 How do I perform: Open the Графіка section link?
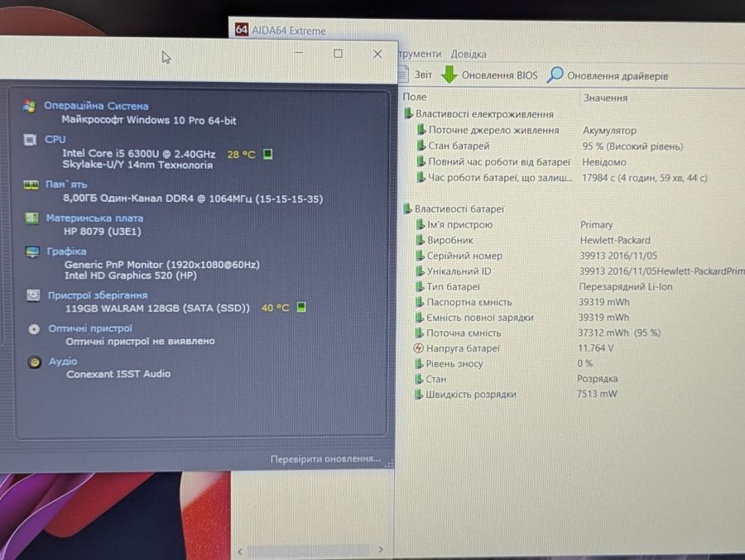tap(66, 251)
